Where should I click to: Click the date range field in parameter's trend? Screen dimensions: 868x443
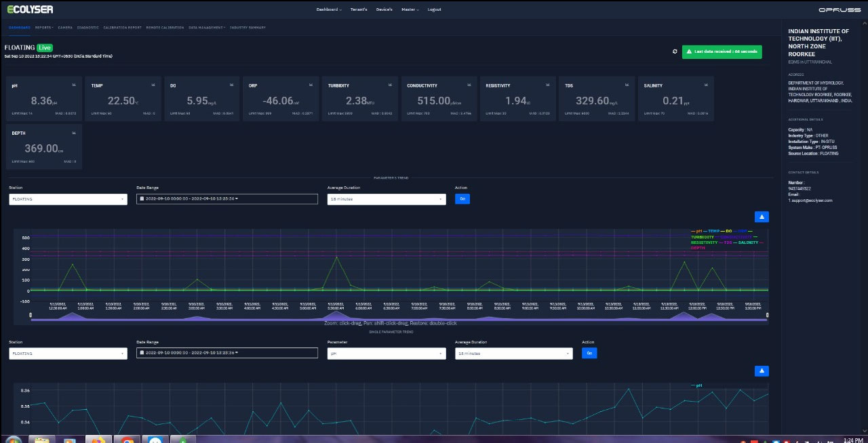[x=227, y=199]
